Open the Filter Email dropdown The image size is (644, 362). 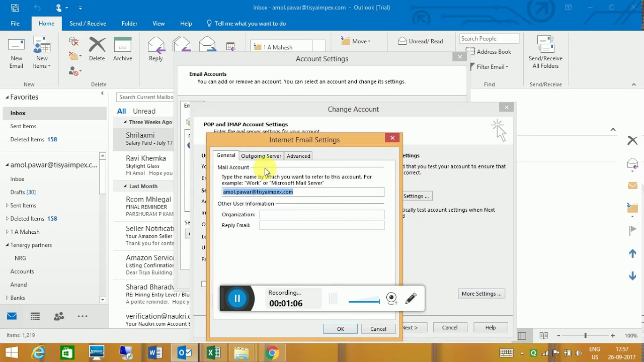pyautogui.click(x=489, y=67)
